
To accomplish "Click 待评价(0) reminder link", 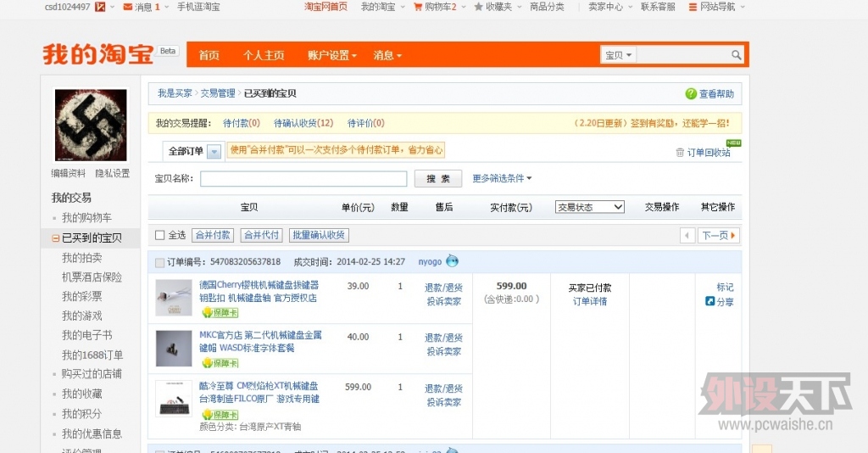I will pos(366,123).
